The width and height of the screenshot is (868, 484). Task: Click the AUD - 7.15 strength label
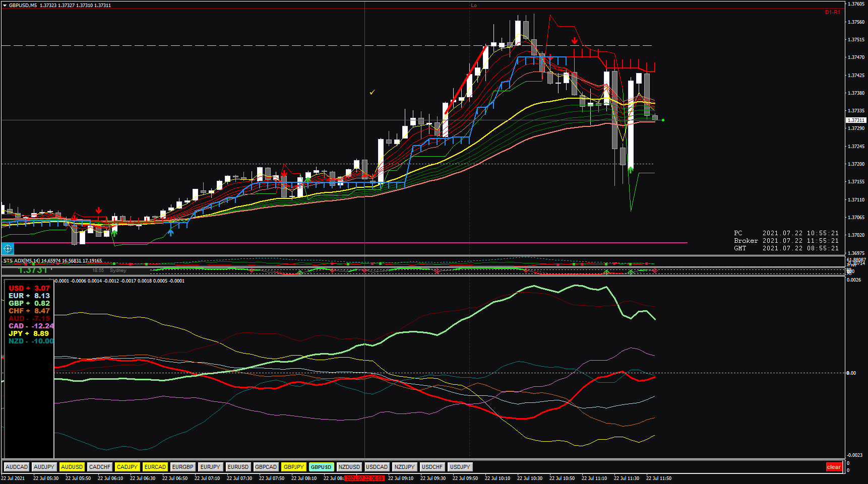pyautogui.click(x=29, y=318)
